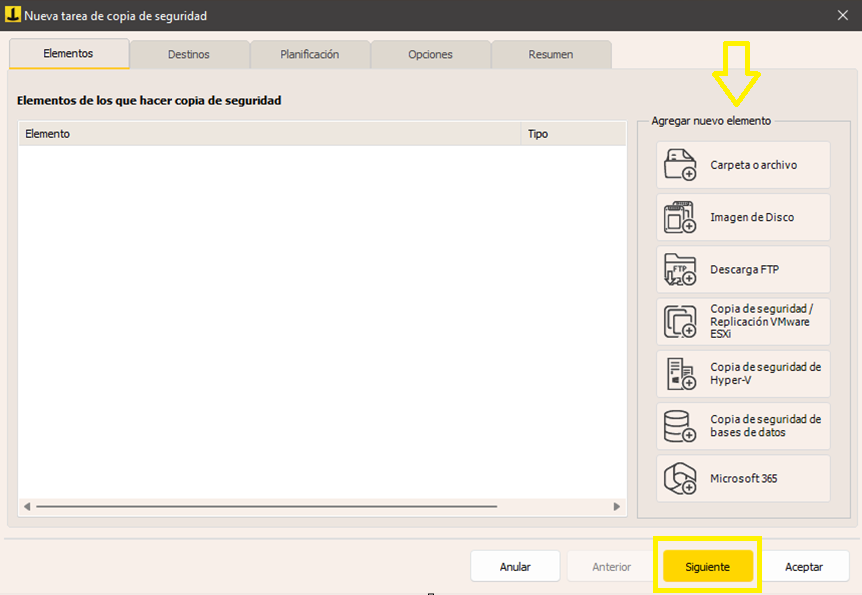Screen dimensions: 862x595
Task: Click the Hyper-V backup icon
Action: coord(680,374)
